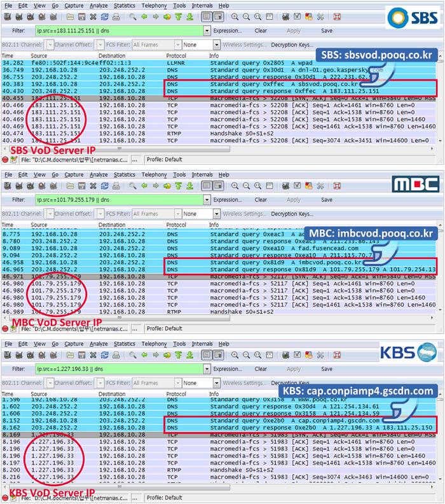
Task: Click Clear filter button in SBS window
Action: [x=261, y=31]
